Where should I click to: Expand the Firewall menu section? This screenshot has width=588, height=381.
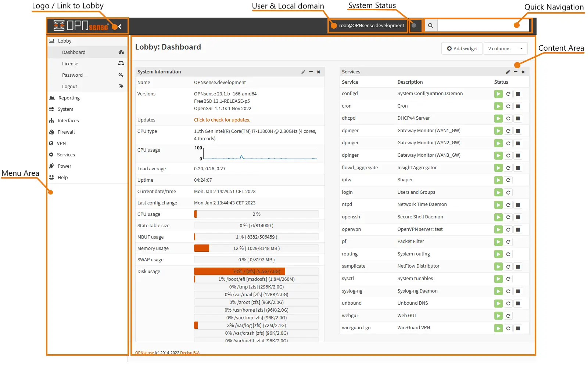tap(66, 132)
